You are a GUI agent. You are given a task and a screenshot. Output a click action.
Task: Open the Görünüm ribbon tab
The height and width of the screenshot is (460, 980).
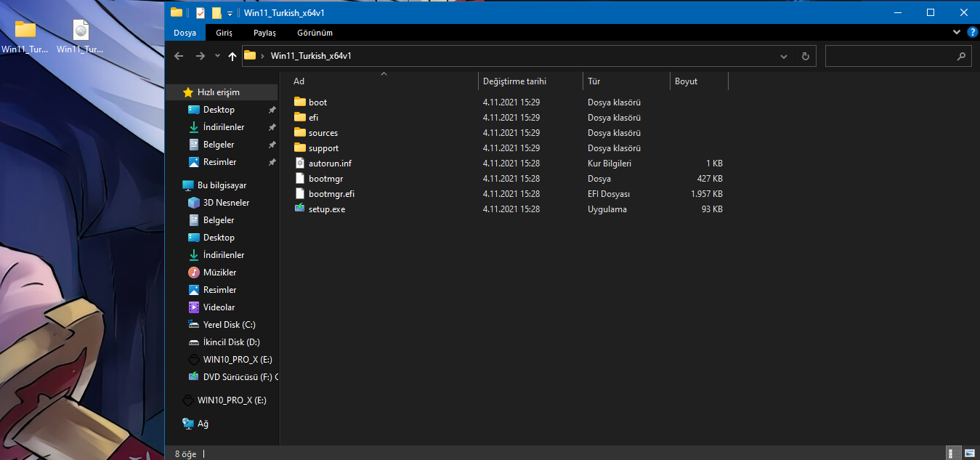(315, 33)
